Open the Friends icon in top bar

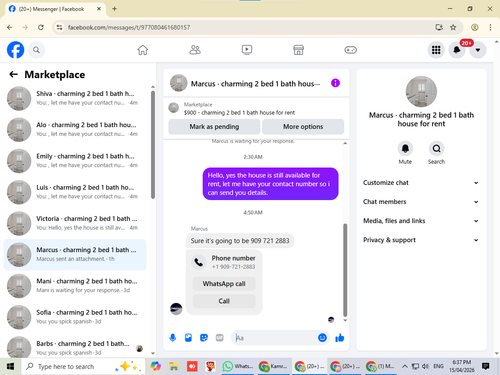(x=195, y=50)
